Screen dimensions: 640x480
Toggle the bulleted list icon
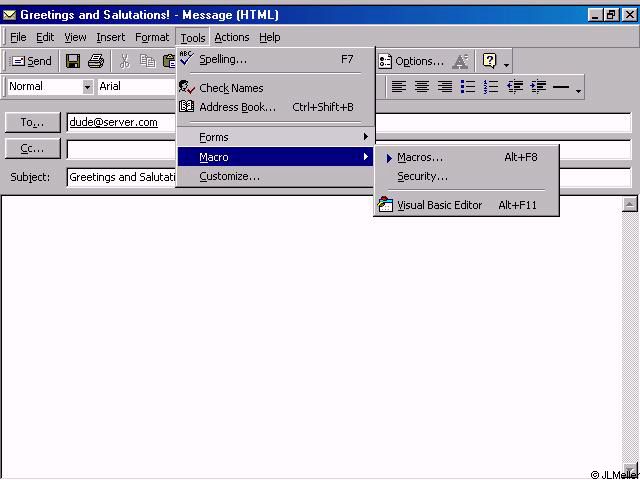[468, 87]
